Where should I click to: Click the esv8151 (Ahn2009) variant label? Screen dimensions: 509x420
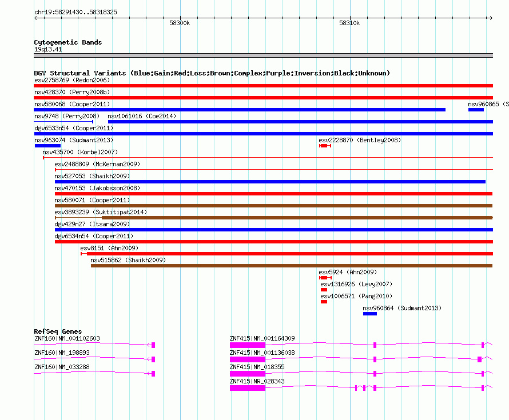[109, 248]
